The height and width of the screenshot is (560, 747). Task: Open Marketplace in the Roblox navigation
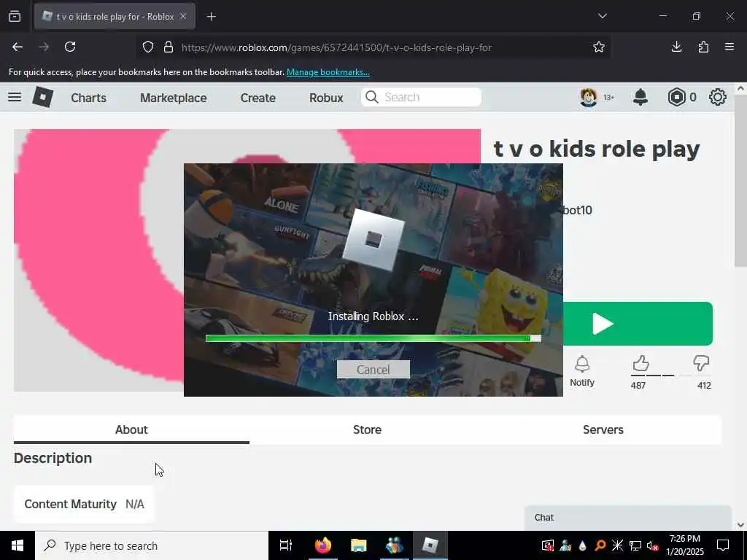pos(174,98)
